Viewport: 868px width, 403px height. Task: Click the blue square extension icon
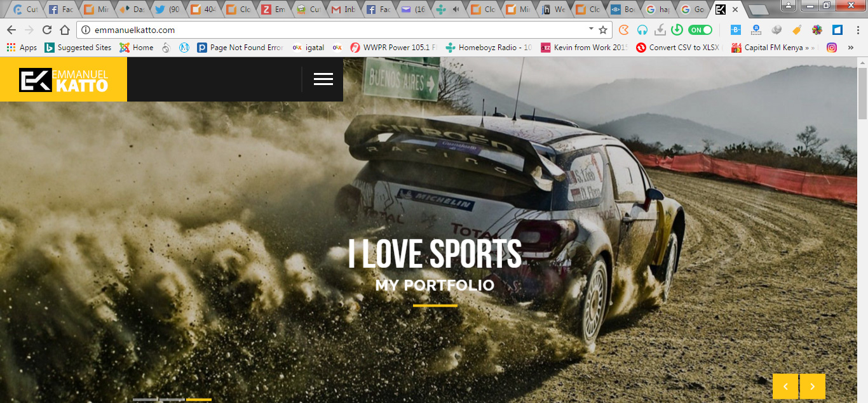click(837, 30)
